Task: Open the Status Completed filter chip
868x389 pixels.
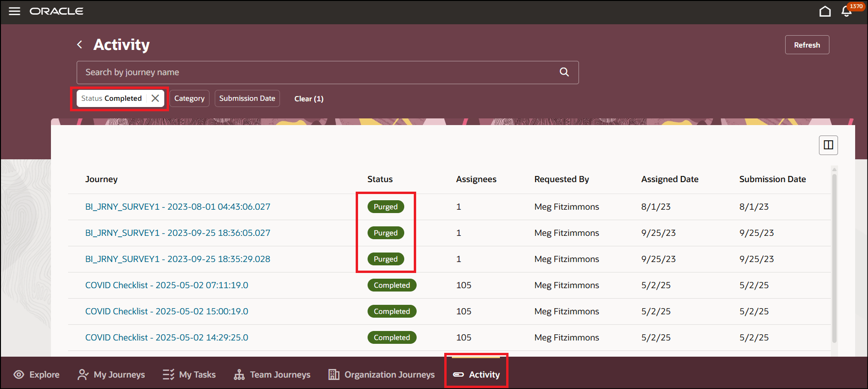Action: (x=111, y=98)
